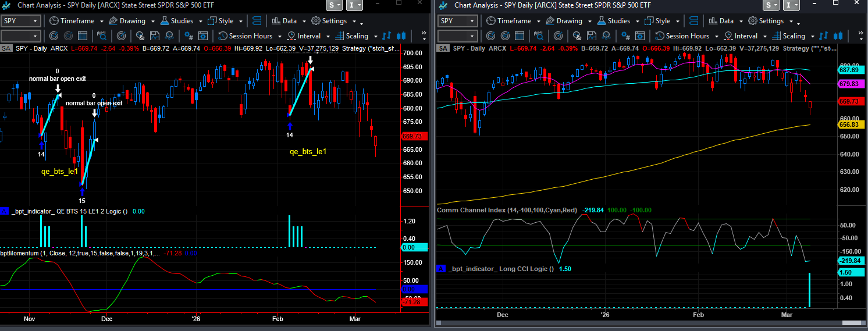
Task: Expand SPY symbol combo box in right window
Action: click(x=472, y=21)
